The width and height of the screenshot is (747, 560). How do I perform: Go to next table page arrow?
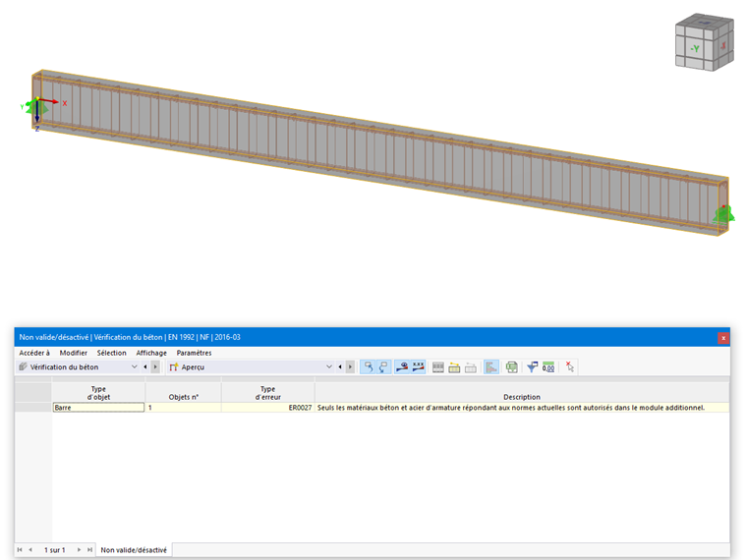79,550
